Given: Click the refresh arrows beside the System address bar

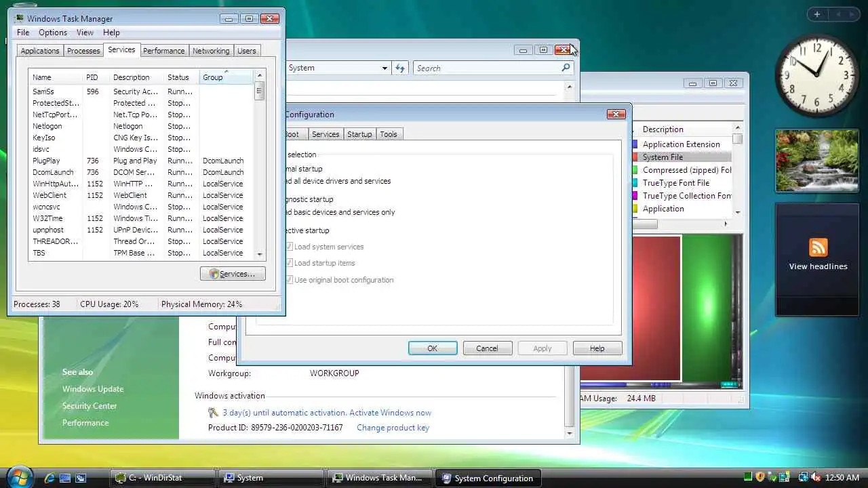Looking at the screenshot, I should click(400, 68).
